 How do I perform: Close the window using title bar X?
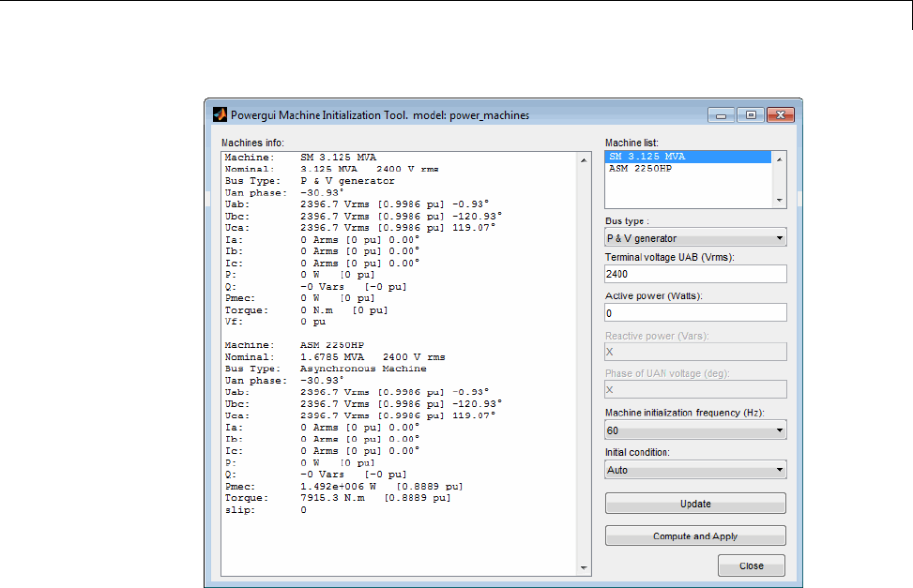pos(781,115)
